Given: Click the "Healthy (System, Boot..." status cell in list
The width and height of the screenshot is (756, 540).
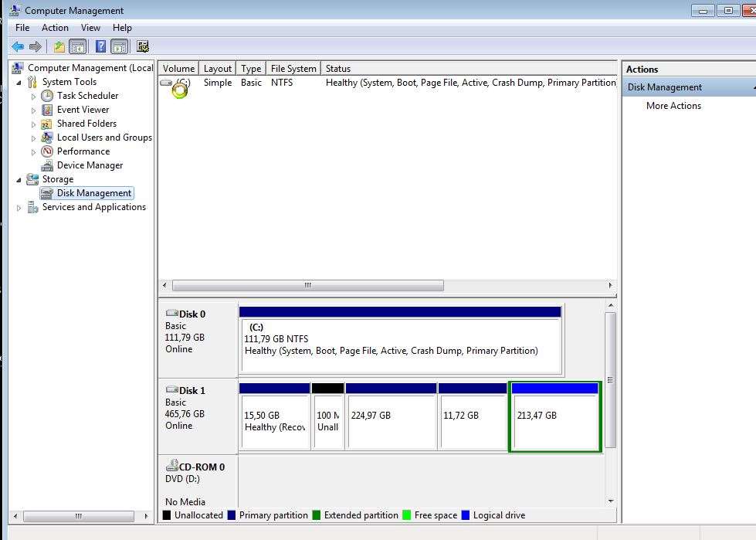Looking at the screenshot, I should pyautogui.click(x=470, y=83).
